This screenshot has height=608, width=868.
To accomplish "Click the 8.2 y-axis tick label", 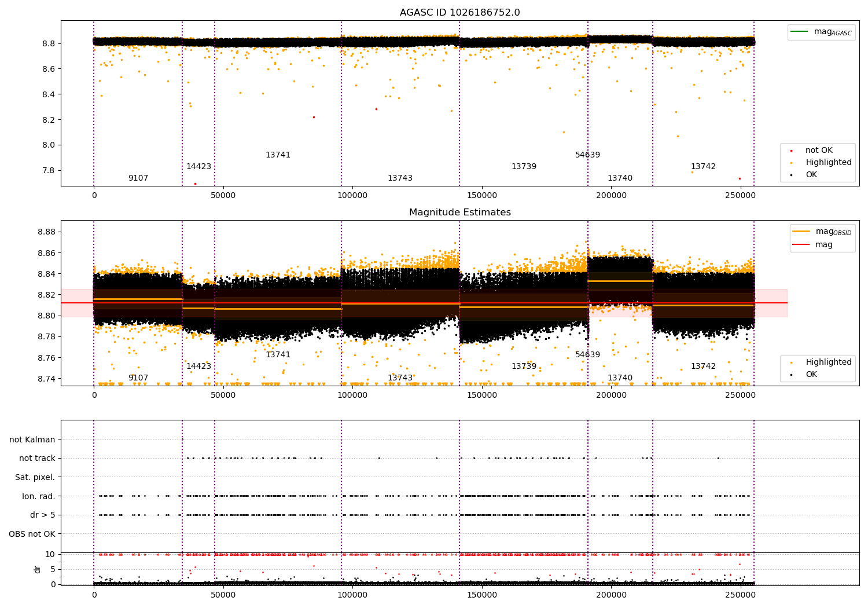I will (49, 120).
